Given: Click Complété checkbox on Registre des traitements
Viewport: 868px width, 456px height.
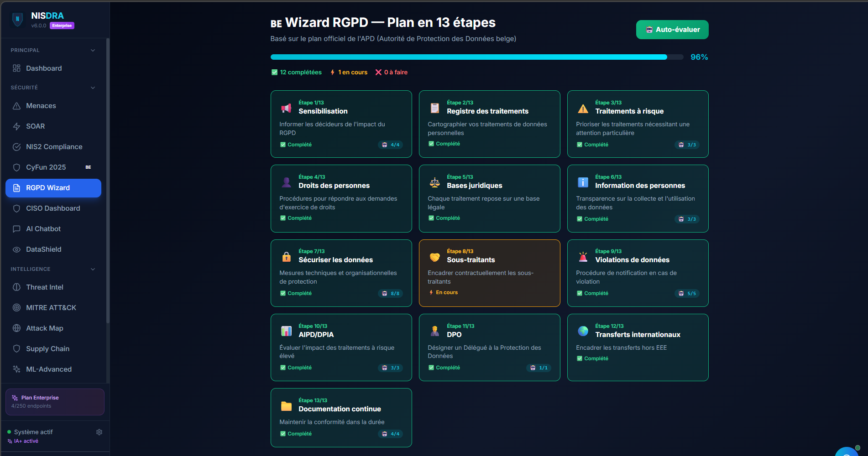Looking at the screenshot, I should pos(431,144).
